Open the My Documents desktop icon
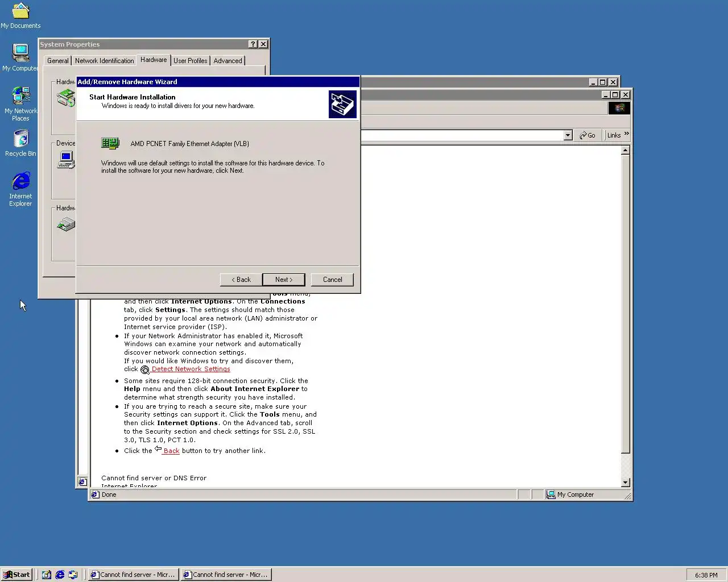Screen dimensions: 728x582 pyautogui.click(x=20, y=15)
